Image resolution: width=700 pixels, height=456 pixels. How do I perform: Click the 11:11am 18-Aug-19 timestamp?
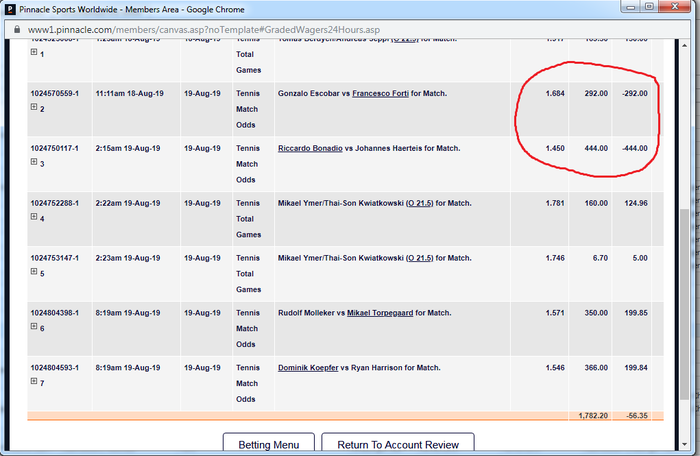coord(129,93)
